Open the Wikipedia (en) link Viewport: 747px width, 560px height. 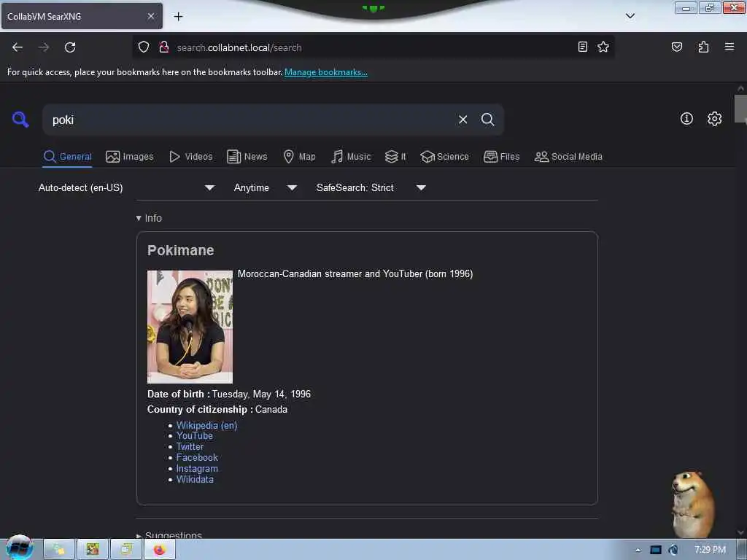[x=206, y=425]
